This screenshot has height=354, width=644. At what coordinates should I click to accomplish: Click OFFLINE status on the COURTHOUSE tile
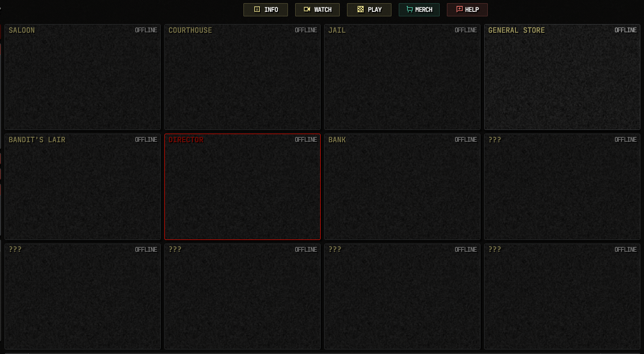[x=306, y=30]
